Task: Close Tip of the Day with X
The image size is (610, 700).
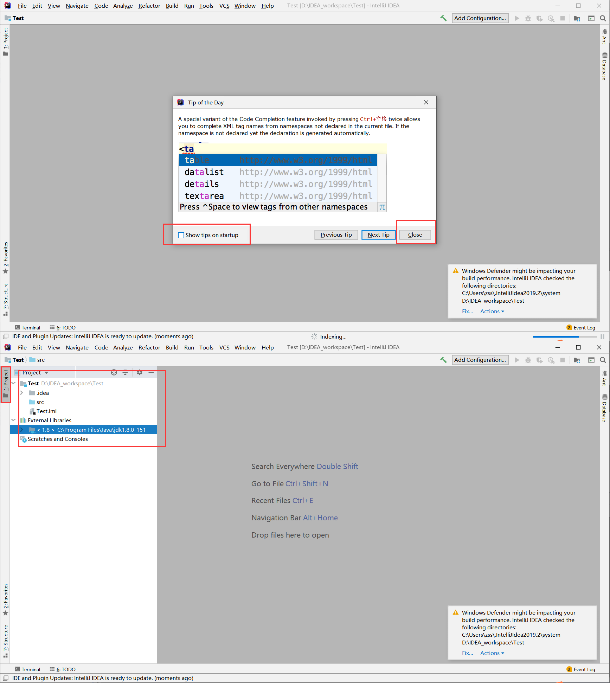Action: tap(426, 102)
